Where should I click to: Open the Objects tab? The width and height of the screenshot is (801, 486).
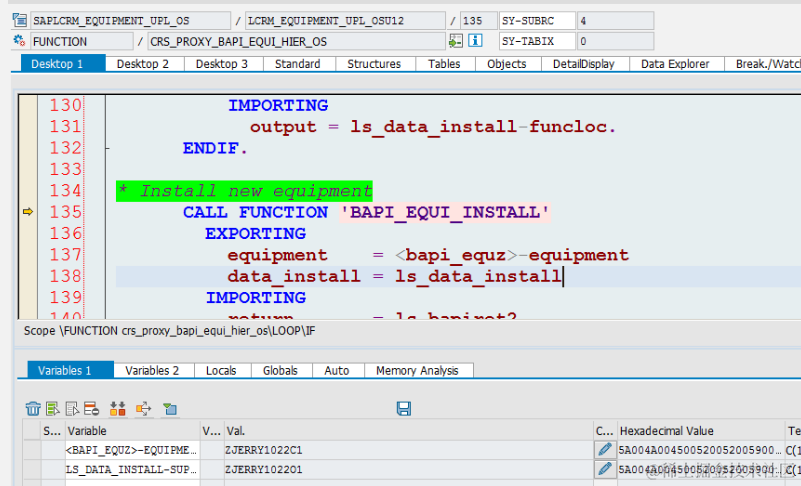[x=506, y=64]
